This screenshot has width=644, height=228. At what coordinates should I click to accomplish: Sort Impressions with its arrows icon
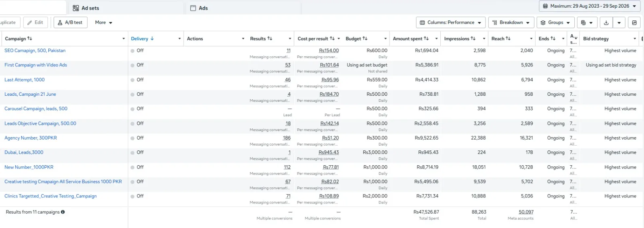(473, 39)
